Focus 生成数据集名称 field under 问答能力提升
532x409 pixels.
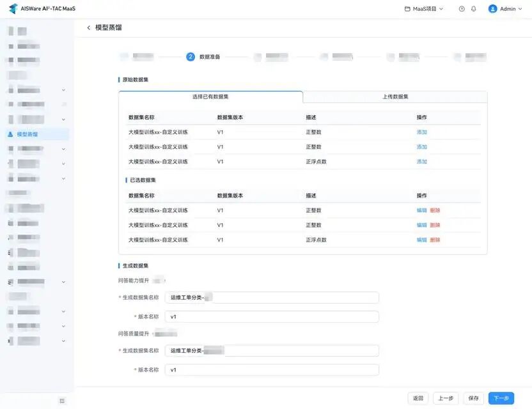272,297
